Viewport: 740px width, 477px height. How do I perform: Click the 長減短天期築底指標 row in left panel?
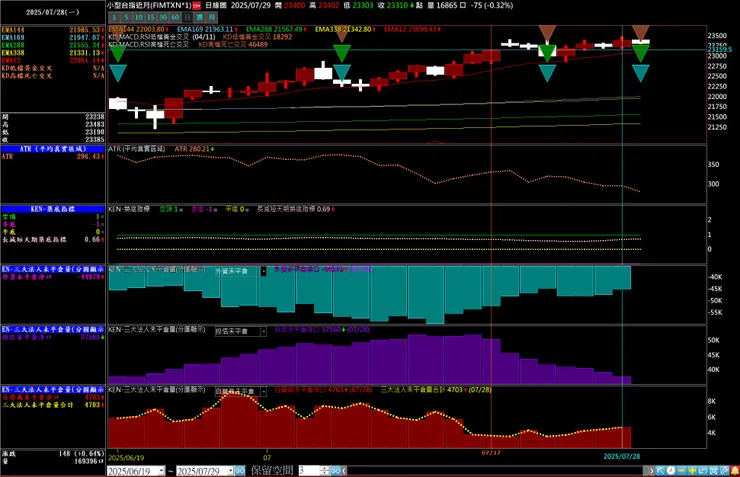pos(52,240)
